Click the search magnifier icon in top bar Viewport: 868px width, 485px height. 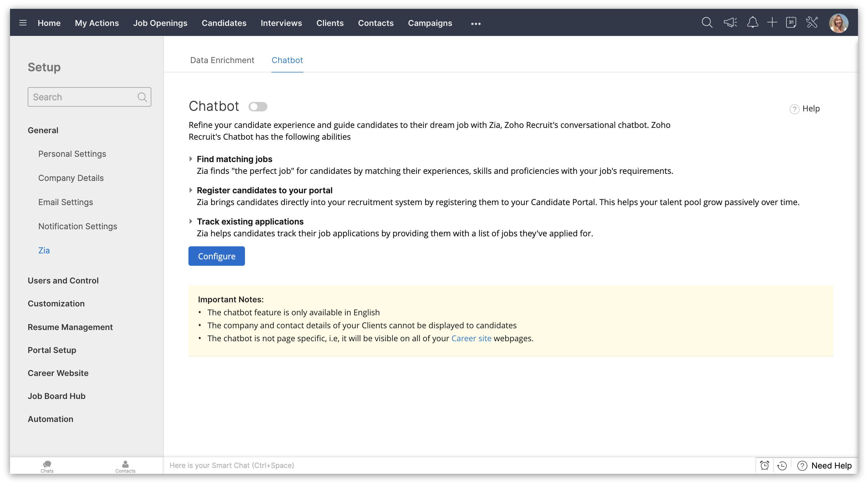pos(707,23)
